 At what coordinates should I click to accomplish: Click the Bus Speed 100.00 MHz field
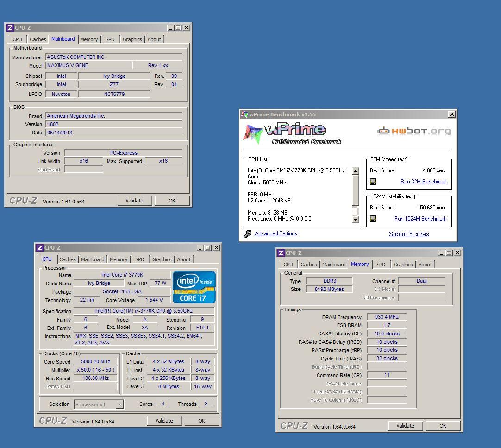[95, 378]
